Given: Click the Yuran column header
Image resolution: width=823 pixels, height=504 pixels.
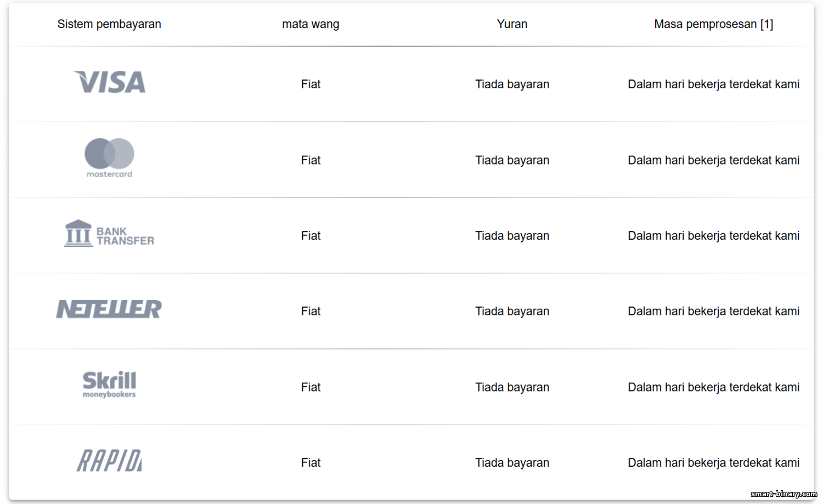Looking at the screenshot, I should coord(512,24).
